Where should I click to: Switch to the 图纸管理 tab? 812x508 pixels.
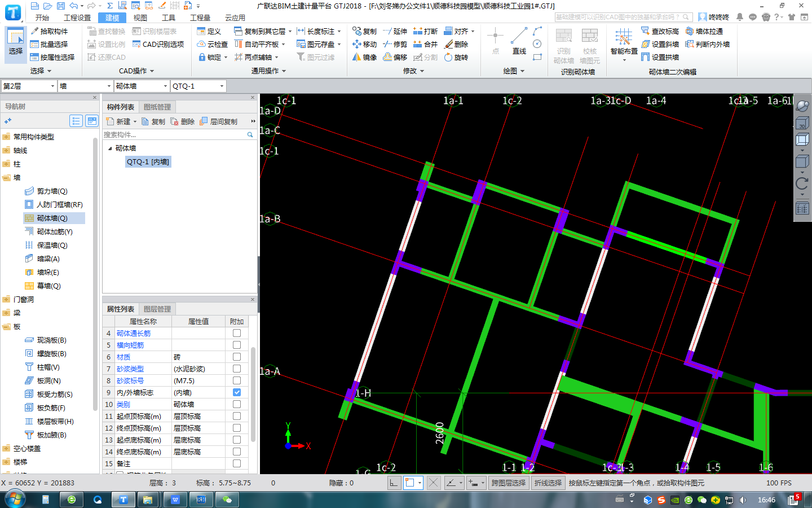coord(157,107)
